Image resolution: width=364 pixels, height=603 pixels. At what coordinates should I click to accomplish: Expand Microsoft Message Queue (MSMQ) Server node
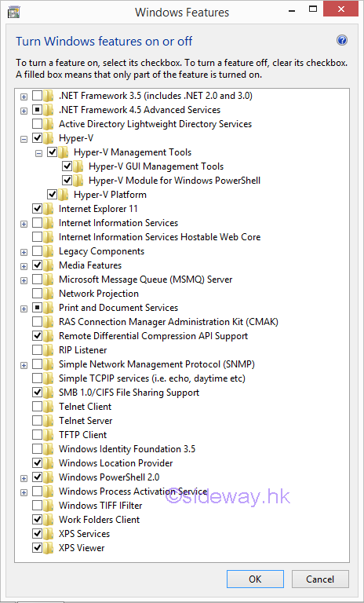click(x=24, y=280)
